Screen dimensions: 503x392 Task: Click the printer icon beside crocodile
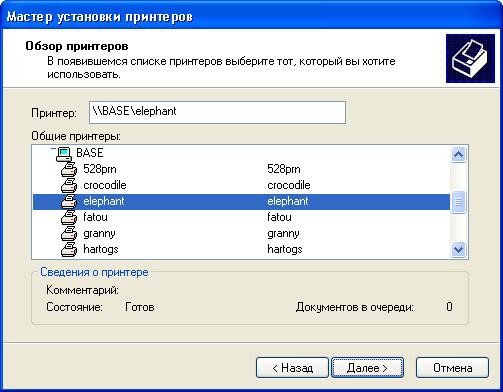click(x=69, y=185)
